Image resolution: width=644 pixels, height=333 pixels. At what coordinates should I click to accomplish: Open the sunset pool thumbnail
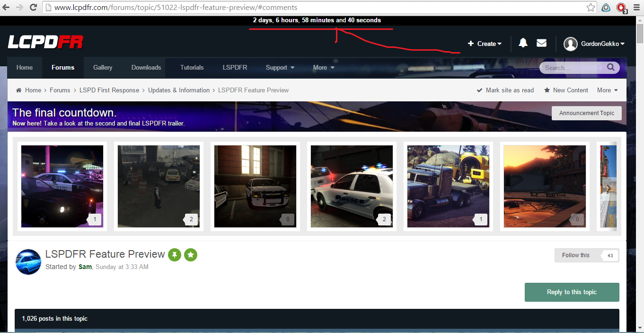point(545,186)
